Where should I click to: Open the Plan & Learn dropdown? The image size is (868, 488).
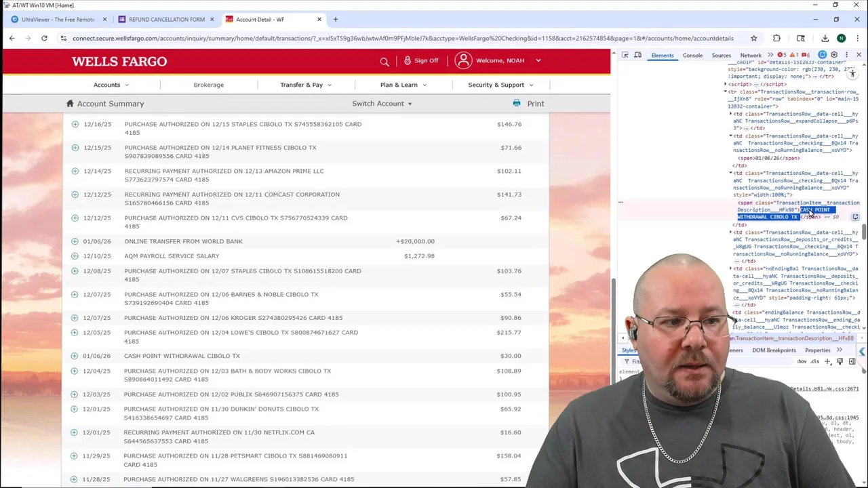403,85
